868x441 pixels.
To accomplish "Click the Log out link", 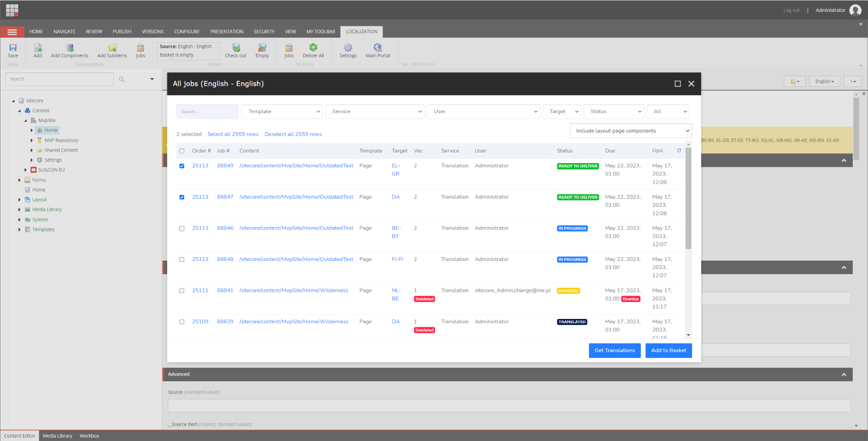I will (791, 10).
